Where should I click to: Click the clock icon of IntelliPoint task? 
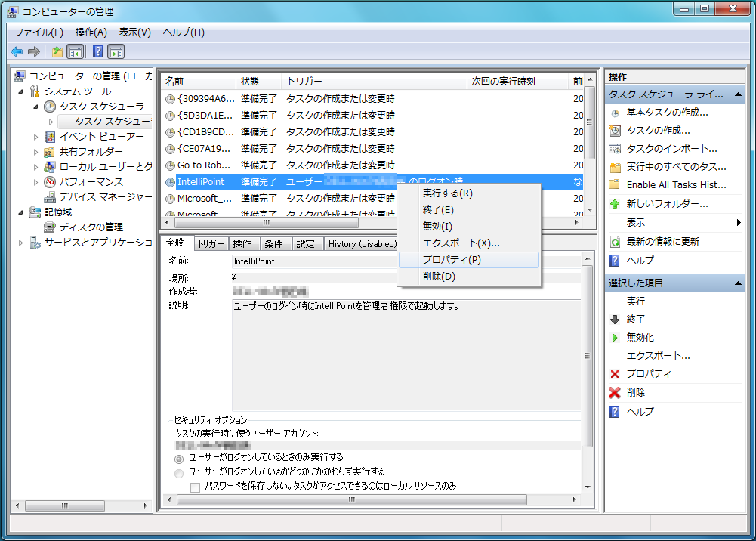tap(170, 182)
